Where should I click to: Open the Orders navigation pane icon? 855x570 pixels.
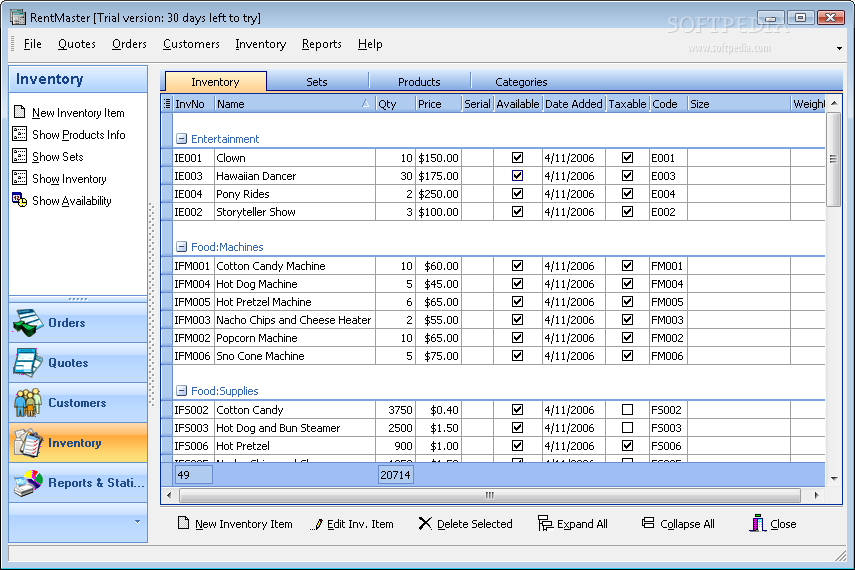(28, 322)
